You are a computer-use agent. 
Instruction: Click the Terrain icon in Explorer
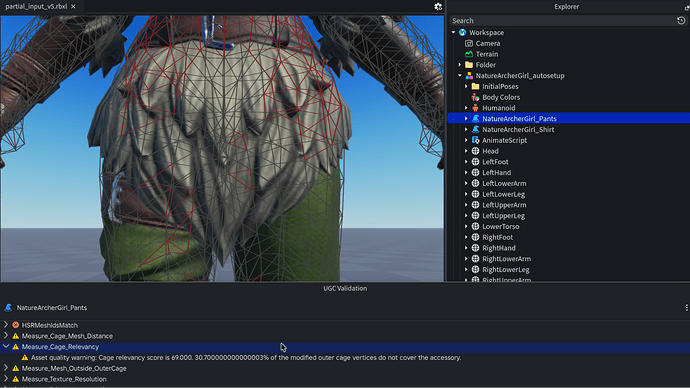pyautogui.click(x=469, y=54)
